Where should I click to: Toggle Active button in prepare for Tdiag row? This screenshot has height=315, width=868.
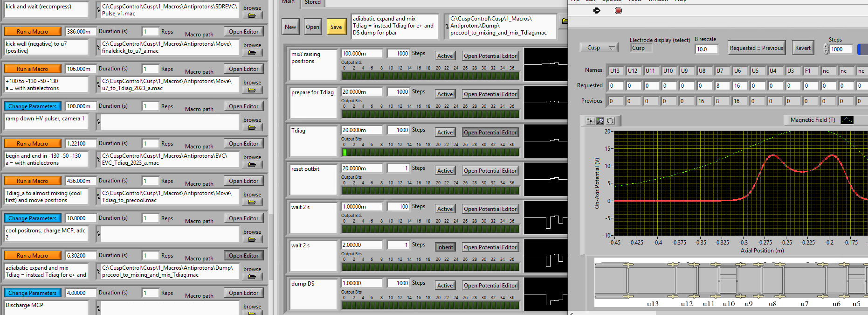[x=445, y=94]
